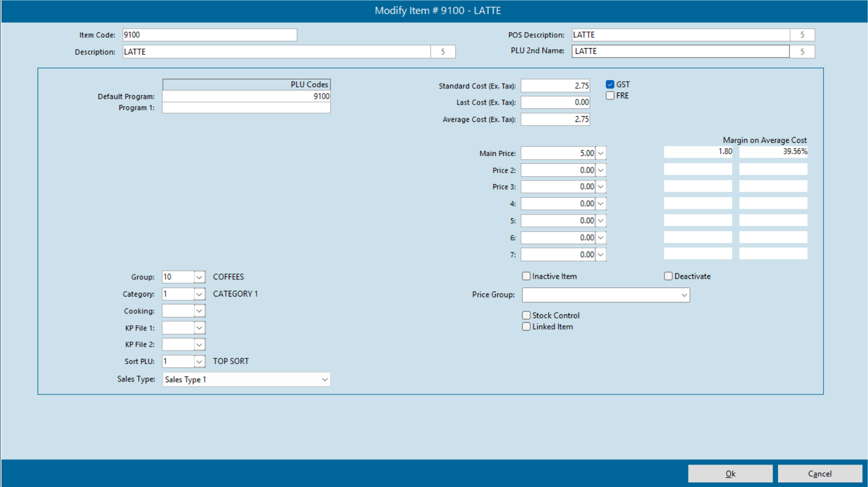Expand the KP File 1 dropdown
This screenshot has width=868, height=487.
click(x=199, y=328)
